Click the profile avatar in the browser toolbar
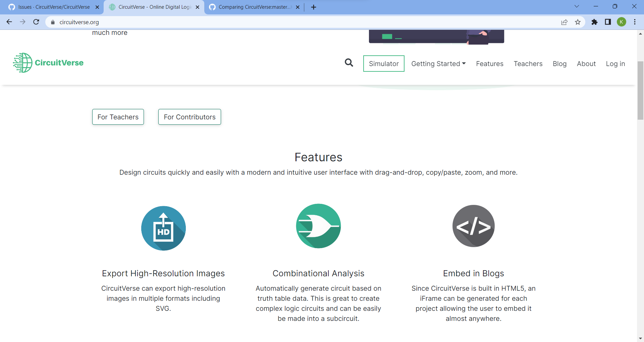644x342 pixels. click(622, 22)
